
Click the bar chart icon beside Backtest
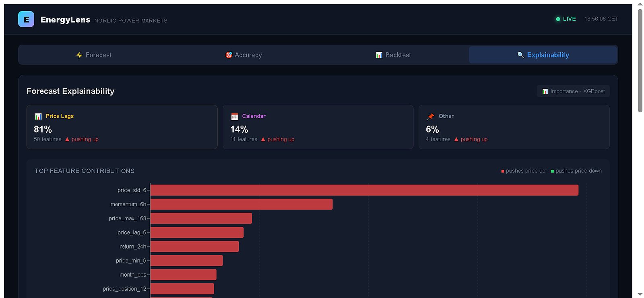coord(379,55)
